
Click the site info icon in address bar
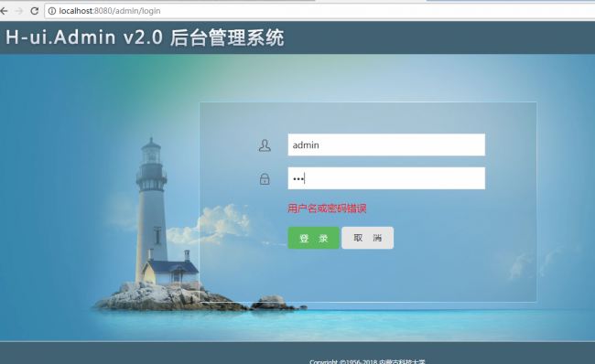(52, 11)
